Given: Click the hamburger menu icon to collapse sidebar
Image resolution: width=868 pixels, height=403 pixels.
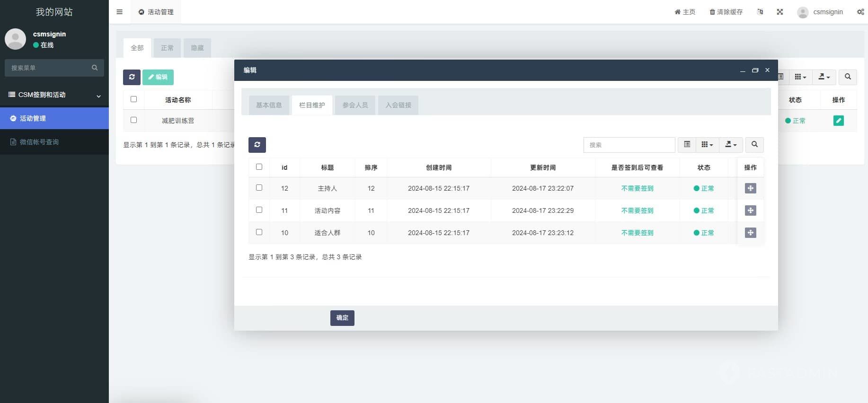Looking at the screenshot, I should click(120, 12).
